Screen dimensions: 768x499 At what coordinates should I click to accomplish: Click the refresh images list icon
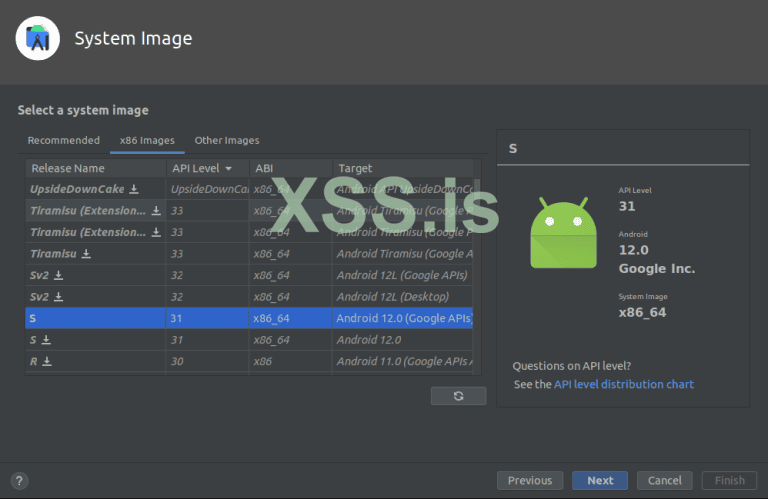pyautogui.click(x=458, y=396)
